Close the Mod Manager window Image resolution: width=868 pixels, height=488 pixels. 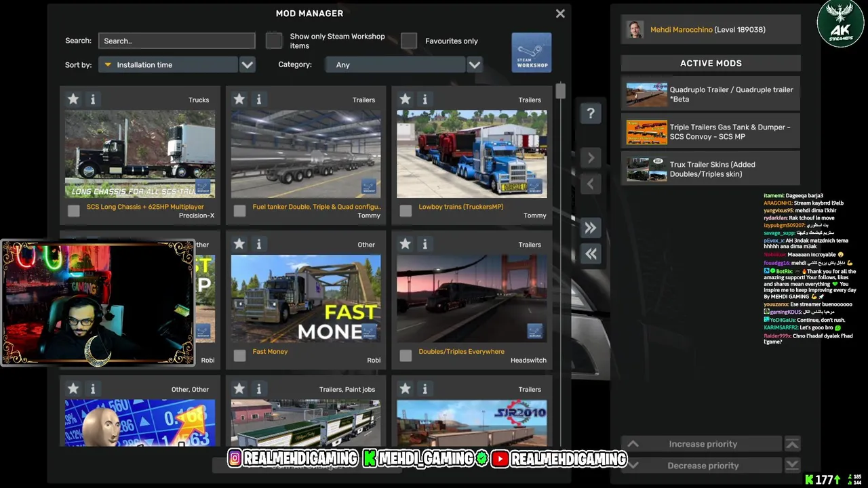(560, 14)
